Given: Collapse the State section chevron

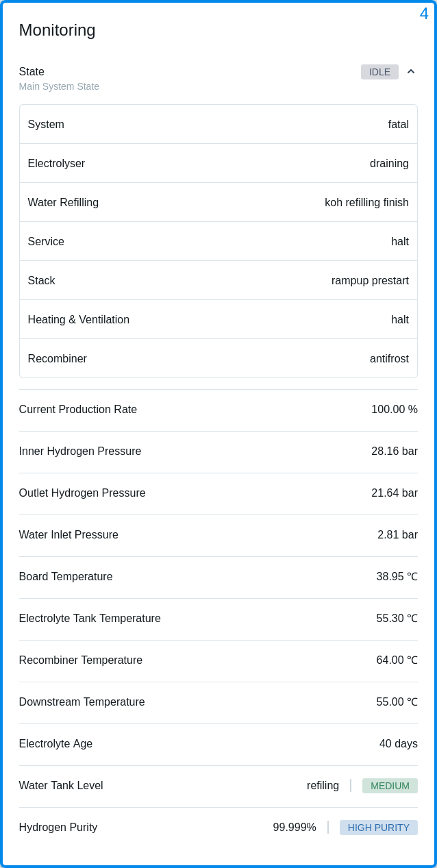Looking at the screenshot, I should tap(411, 71).
